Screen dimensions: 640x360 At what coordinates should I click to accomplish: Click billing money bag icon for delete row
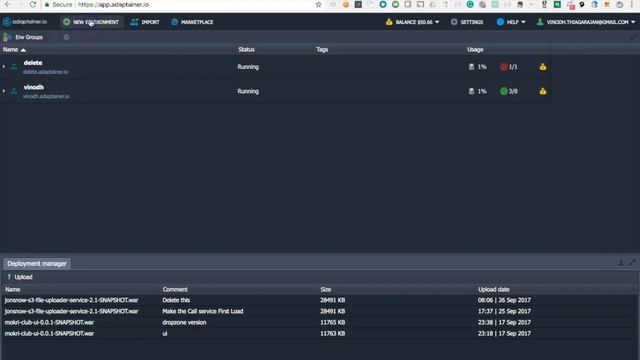543,67
